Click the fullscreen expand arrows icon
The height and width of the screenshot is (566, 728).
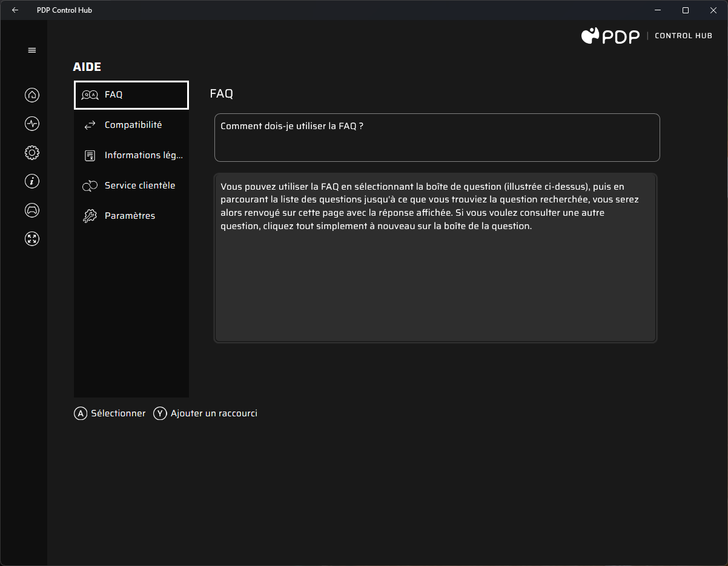(32, 238)
